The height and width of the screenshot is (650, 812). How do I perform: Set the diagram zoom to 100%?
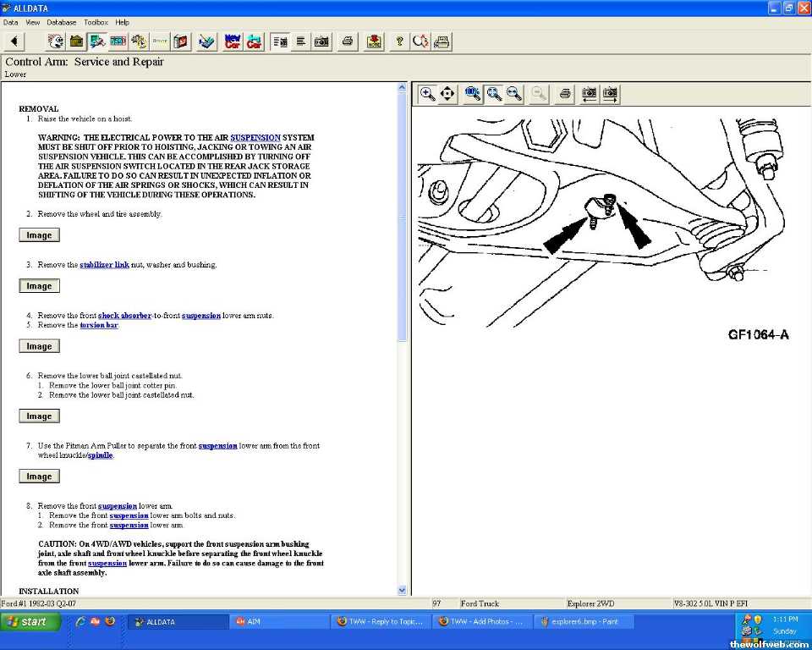[x=473, y=94]
